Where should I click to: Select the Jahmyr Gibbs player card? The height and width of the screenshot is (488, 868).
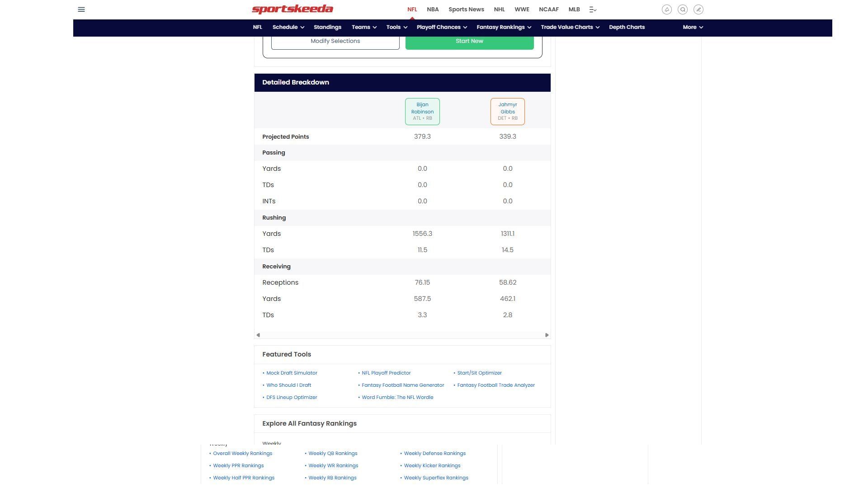(x=507, y=112)
